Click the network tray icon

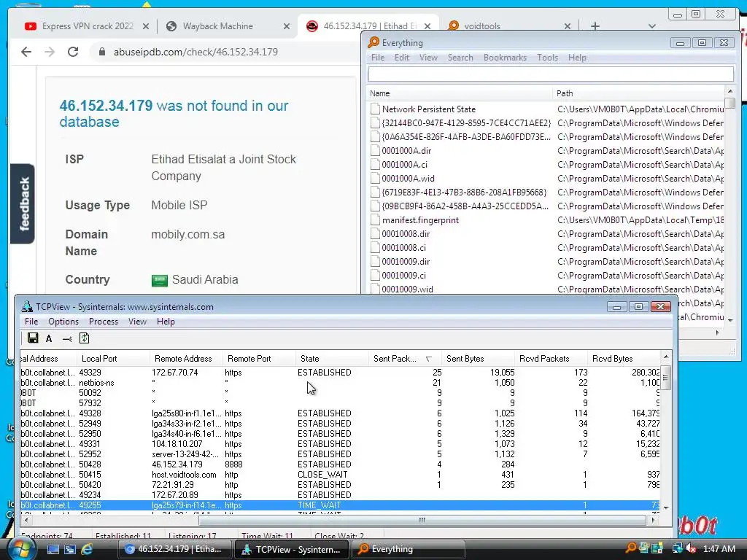pyautogui.click(x=677, y=548)
